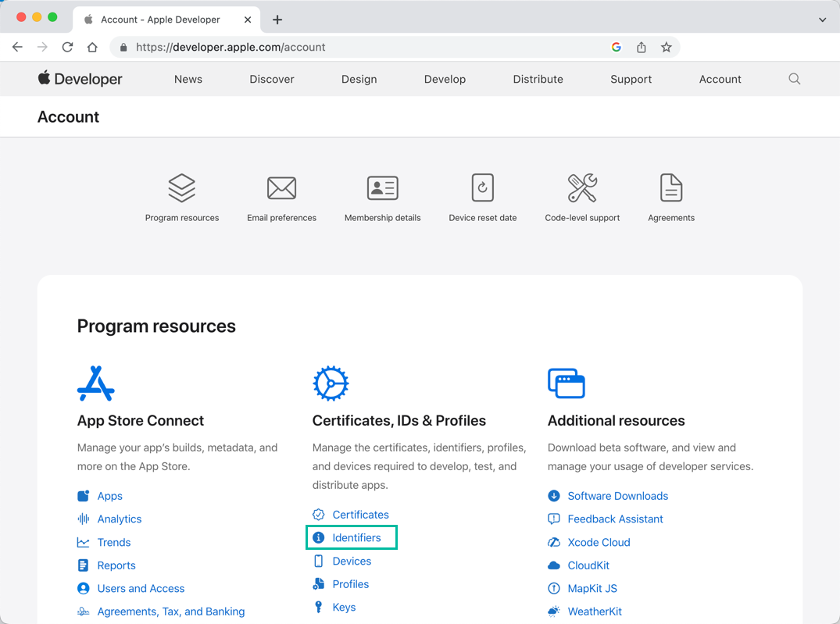Open Membership details card icon
840x624 pixels.
[x=382, y=188]
